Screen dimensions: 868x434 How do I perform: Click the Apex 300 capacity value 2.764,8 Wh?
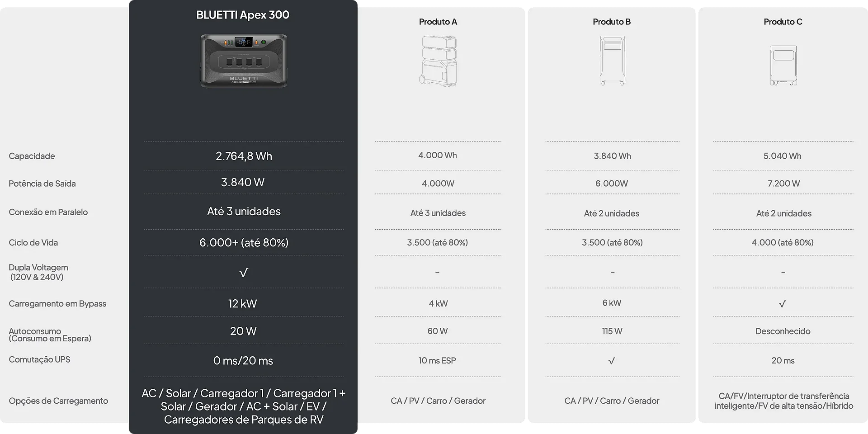coord(244,156)
